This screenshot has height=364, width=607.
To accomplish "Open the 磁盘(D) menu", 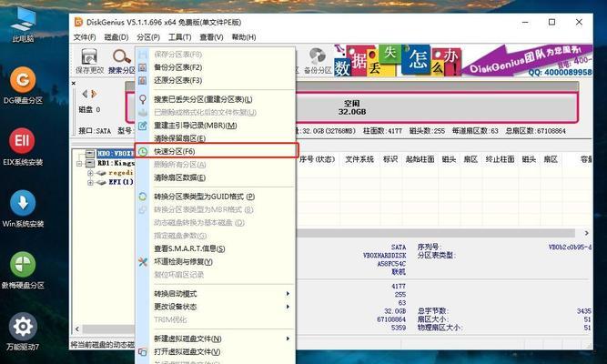I will [116, 37].
